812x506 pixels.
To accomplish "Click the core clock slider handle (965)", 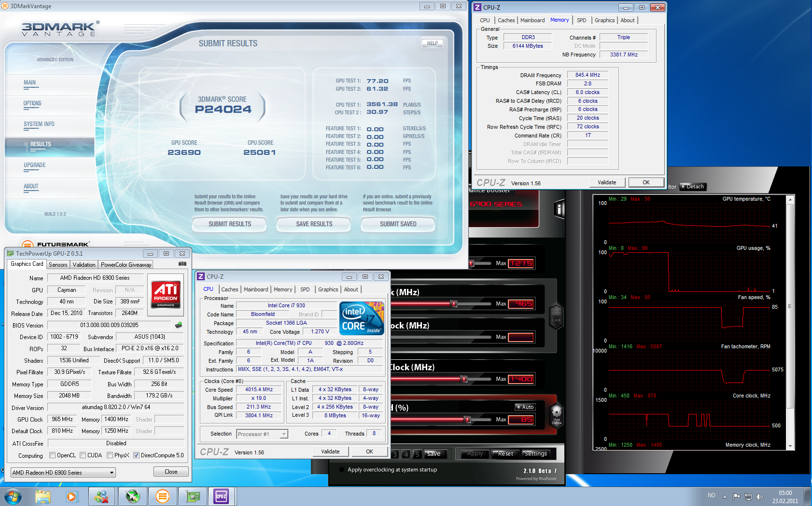I will click(454, 303).
